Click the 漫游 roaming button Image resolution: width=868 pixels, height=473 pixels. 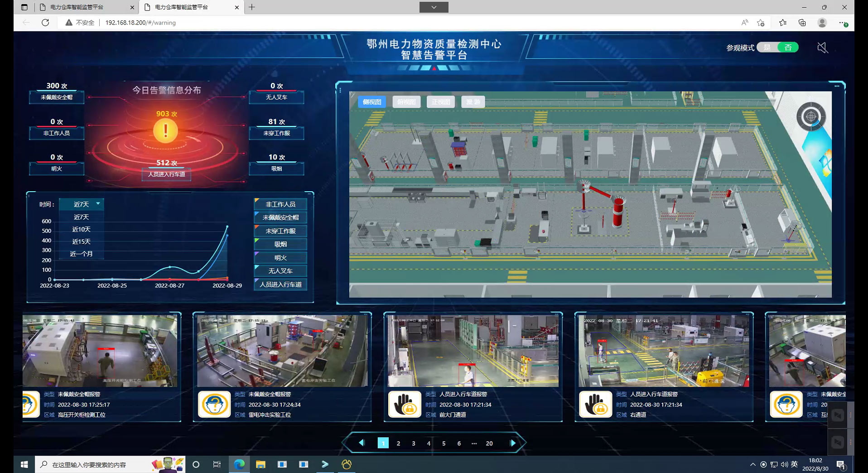[473, 102]
